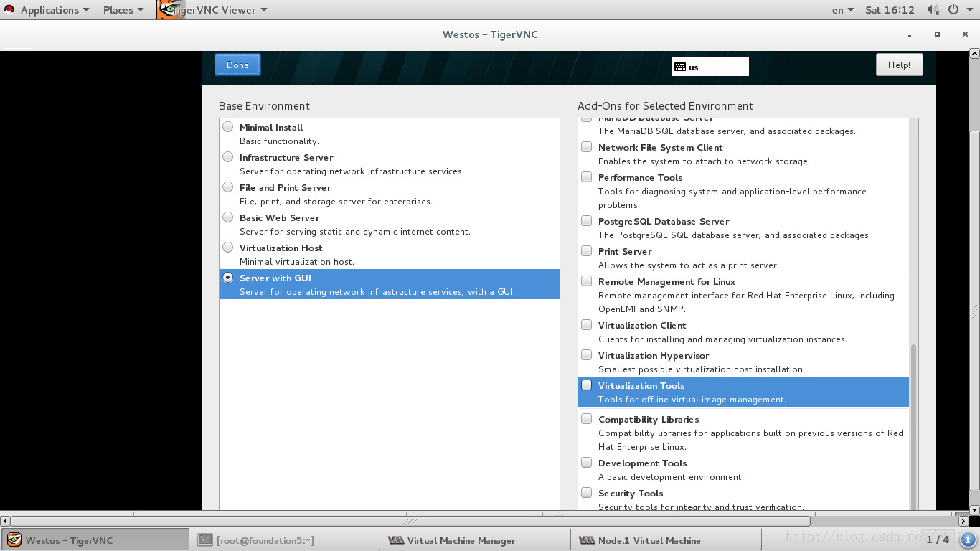
Task: Enable Remote Management for Linux add-on
Action: coord(586,281)
